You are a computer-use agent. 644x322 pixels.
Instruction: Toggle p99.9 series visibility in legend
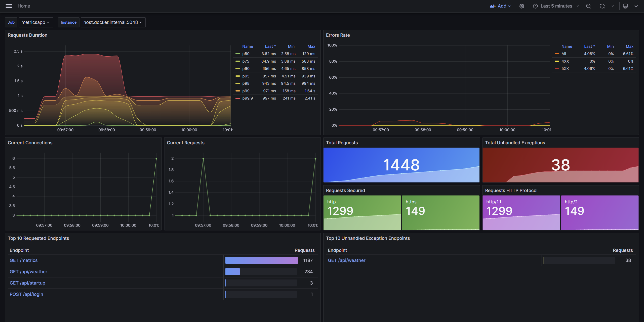point(247,98)
